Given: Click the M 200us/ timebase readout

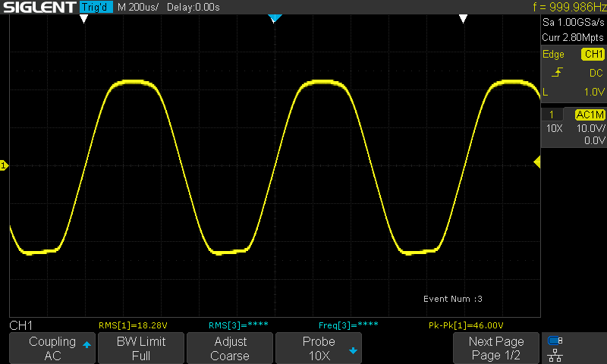Looking at the screenshot, I should click(x=138, y=7).
